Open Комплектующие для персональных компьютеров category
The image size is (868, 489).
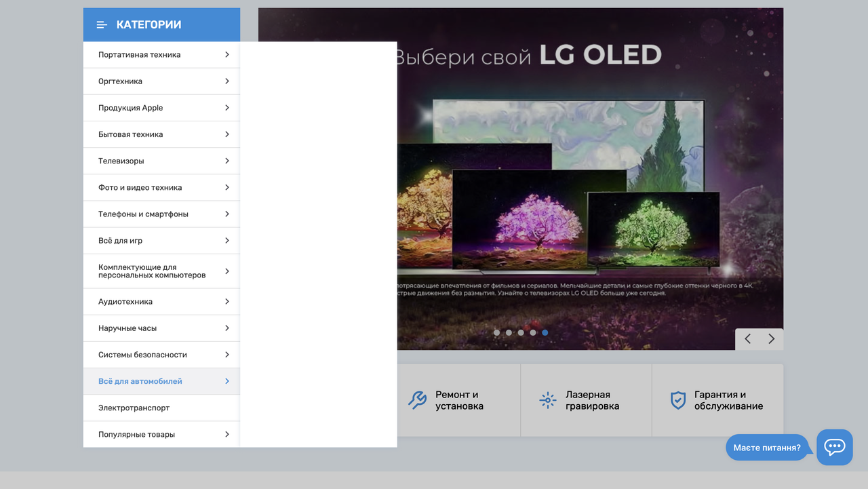pyautogui.click(x=161, y=271)
